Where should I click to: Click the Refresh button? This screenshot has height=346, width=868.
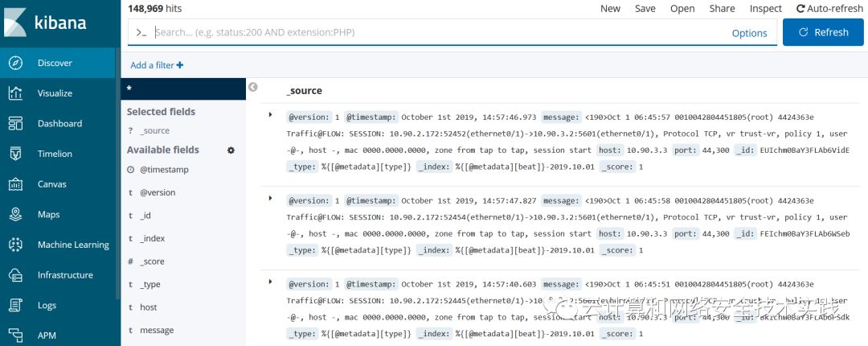click(823, 33)
